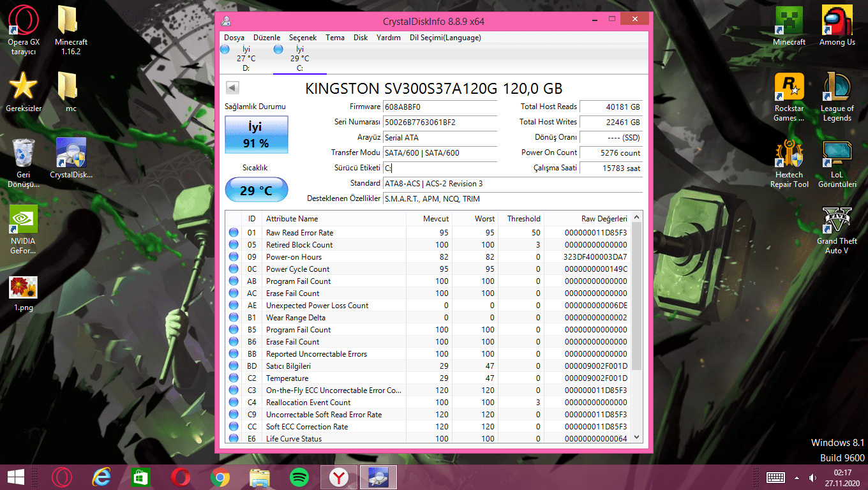868x490 pixels.
Task: Open the Gereksizler star folder icon
Action: [24, 92]
